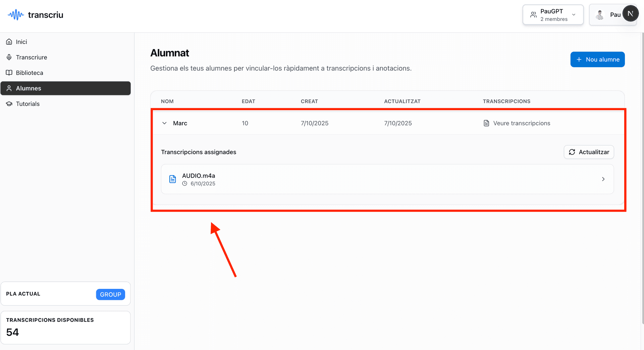
Task: Click the dark N avatar circle
Action: [630, 14]
